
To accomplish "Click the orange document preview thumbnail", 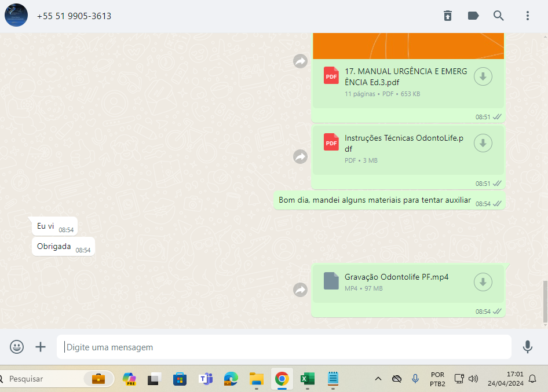I will point(408,46).
